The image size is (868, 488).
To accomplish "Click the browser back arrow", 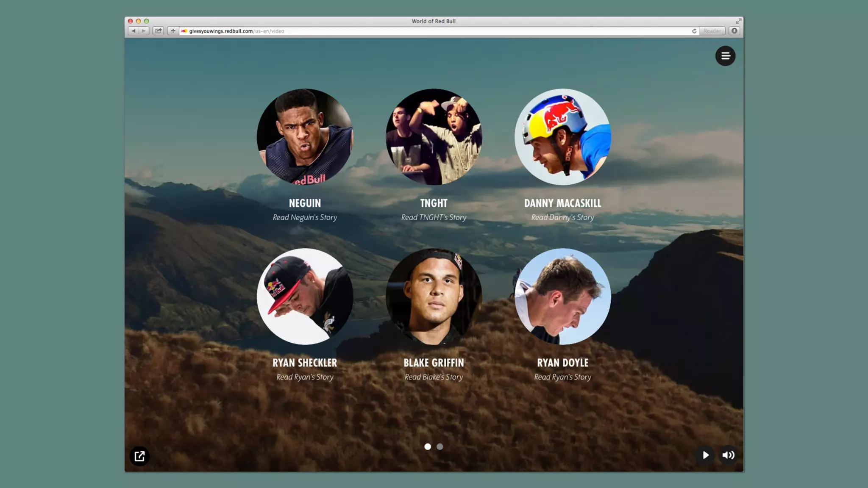I will point(134,31).
